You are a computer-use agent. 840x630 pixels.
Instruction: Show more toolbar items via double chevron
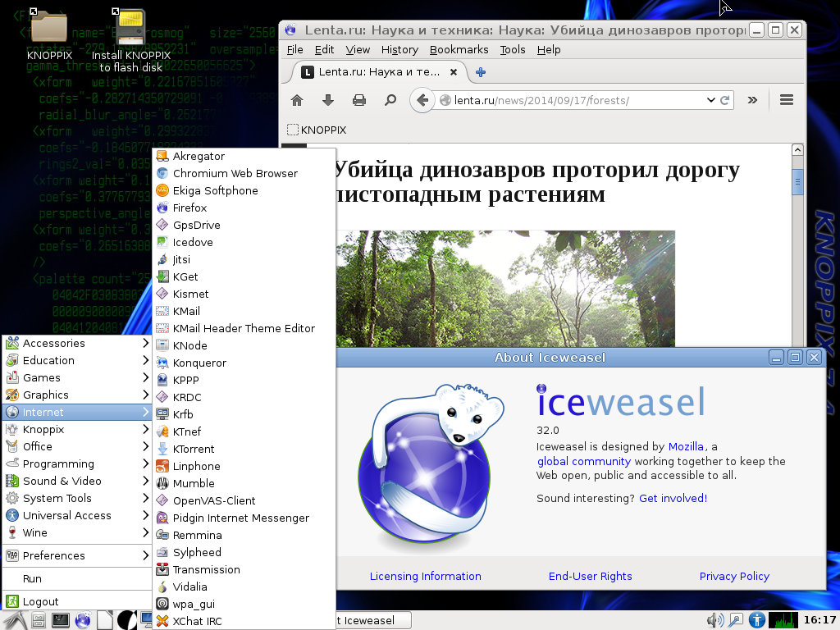point(753,100)
